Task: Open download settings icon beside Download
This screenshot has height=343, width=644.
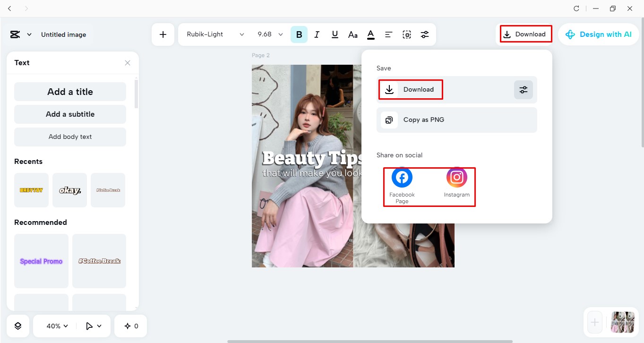Action: [523, 90]
